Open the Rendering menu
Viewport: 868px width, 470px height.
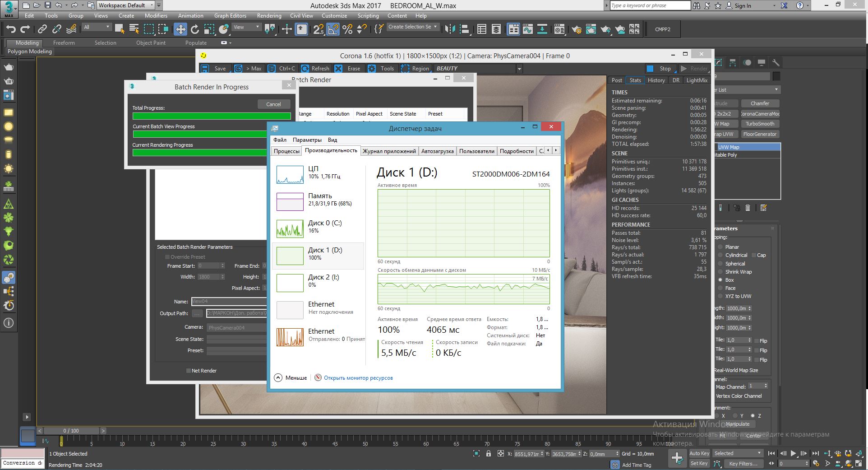(x=269, y=16)
